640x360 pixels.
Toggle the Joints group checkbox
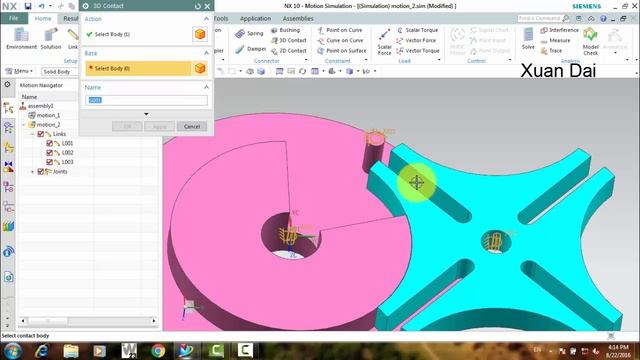click(40, 171)
